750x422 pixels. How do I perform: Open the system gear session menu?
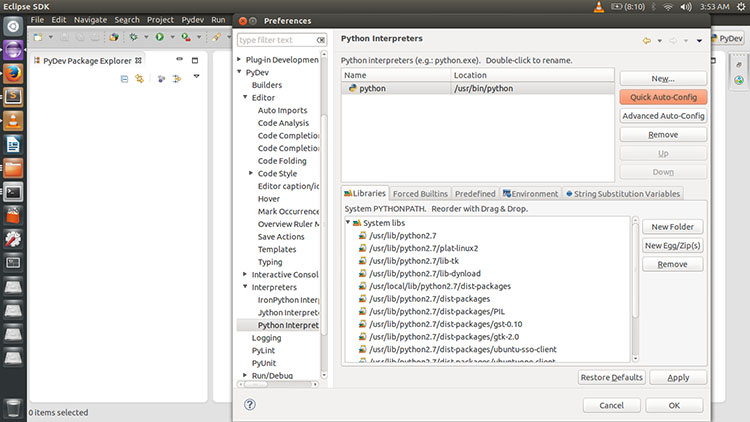tap(741, 7)
